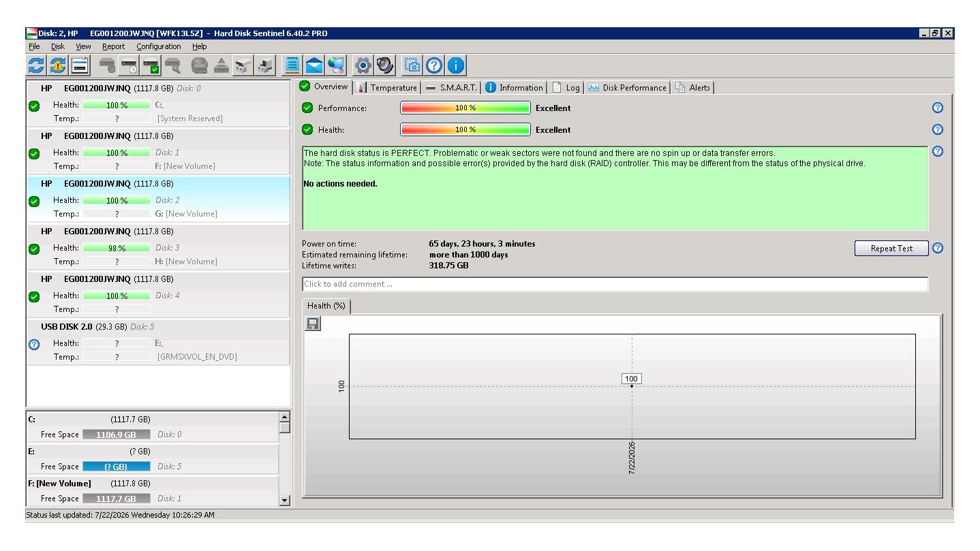Click the disk with magnifier toolbar icon
The image size is (980, 551).
point(173,65)
